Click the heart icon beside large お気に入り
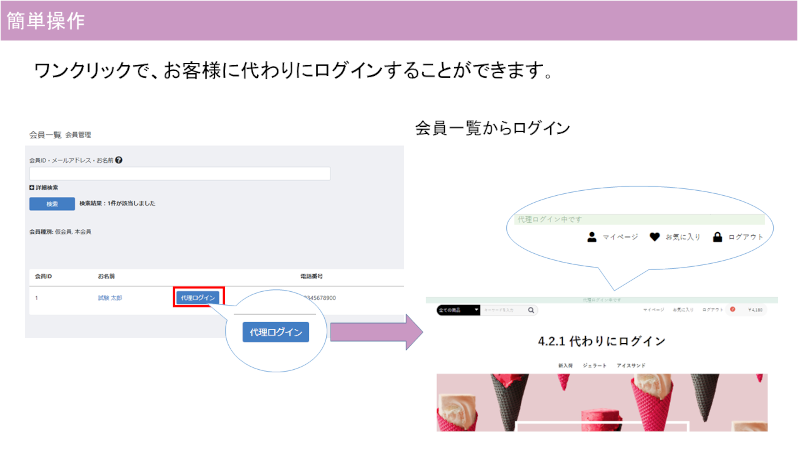 (x=654, y=237)
